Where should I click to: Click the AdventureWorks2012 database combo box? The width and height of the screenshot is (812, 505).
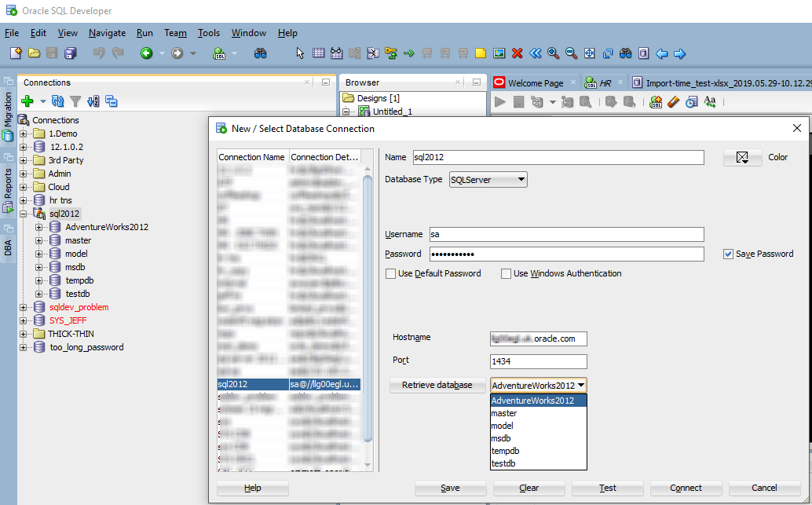[539, 386]
